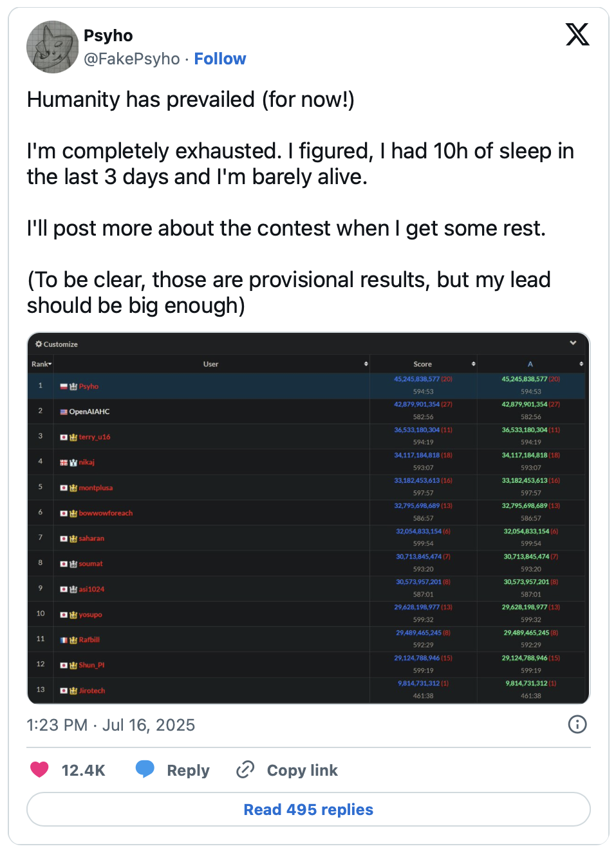Click the copy link chain icon
This screenshot has width=616, height=853.
pos(245,769)
